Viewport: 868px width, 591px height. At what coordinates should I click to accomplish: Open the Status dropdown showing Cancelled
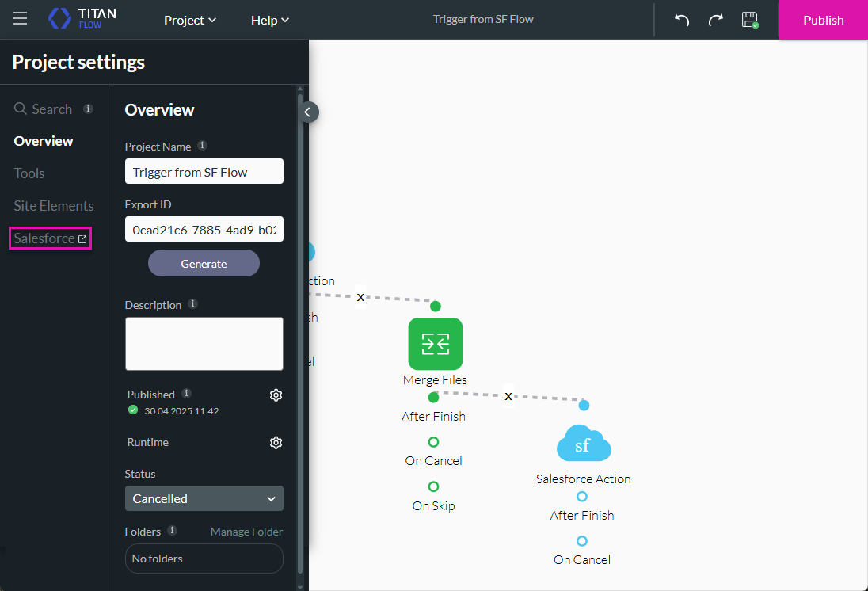[204, 498]
